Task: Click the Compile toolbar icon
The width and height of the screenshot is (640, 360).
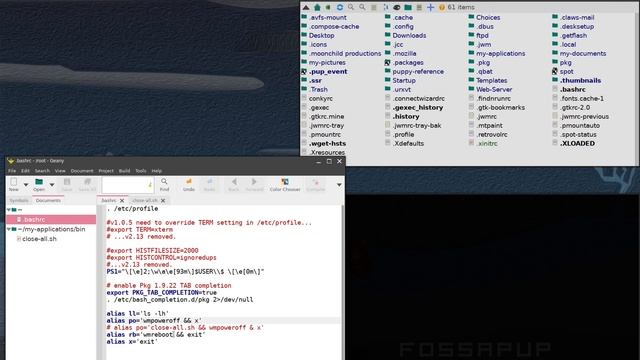Action: tap(316, 184)
